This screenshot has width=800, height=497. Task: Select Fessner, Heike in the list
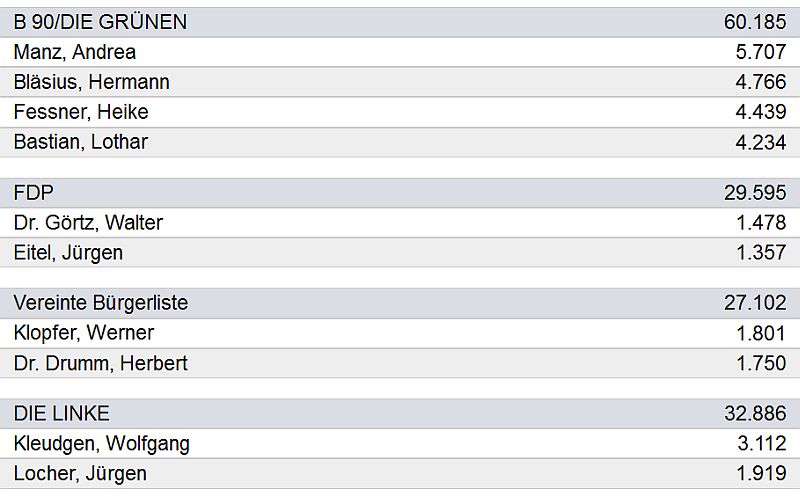(x=81, y=112)
